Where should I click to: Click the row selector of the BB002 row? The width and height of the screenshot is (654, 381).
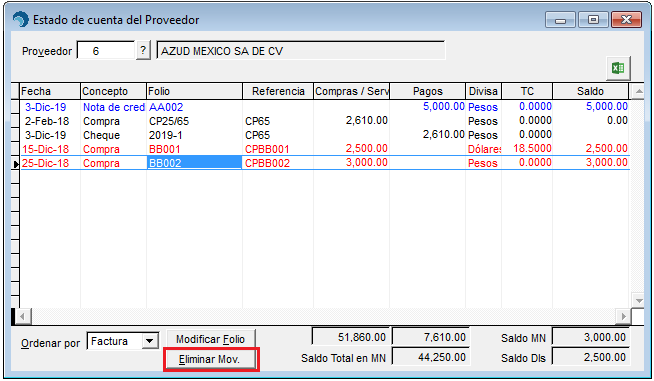coord(15,163)
